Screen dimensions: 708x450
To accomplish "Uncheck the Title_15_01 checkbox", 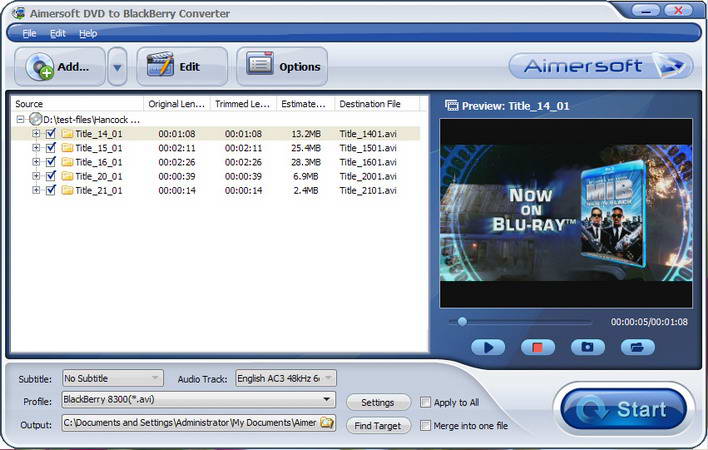I will coord(51,148).
